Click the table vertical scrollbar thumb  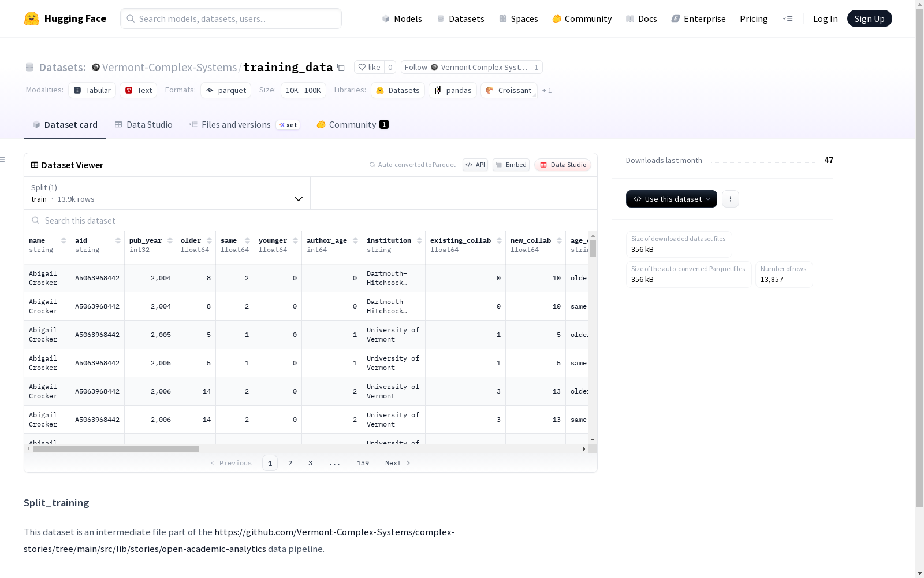(x=593, y=249)
